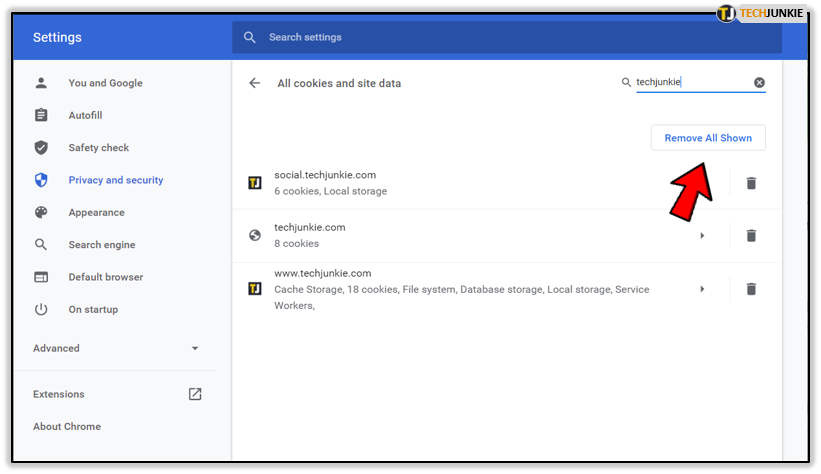Select Search engine in sidebar
The width and height of the screenshot is (821, 474).
pos(102,245)
